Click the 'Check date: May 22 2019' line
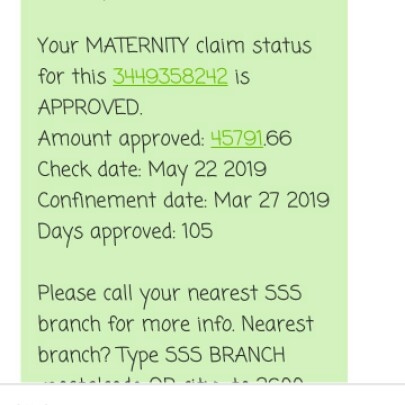This screenshot has width=405, height=405. pos(152,170)
